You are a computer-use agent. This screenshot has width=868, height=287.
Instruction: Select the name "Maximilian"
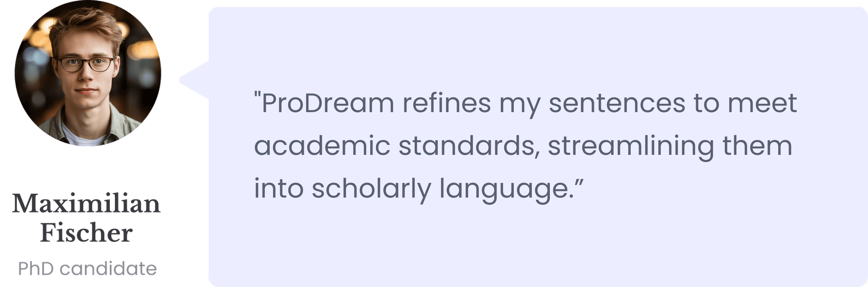(x=86, y=204)
